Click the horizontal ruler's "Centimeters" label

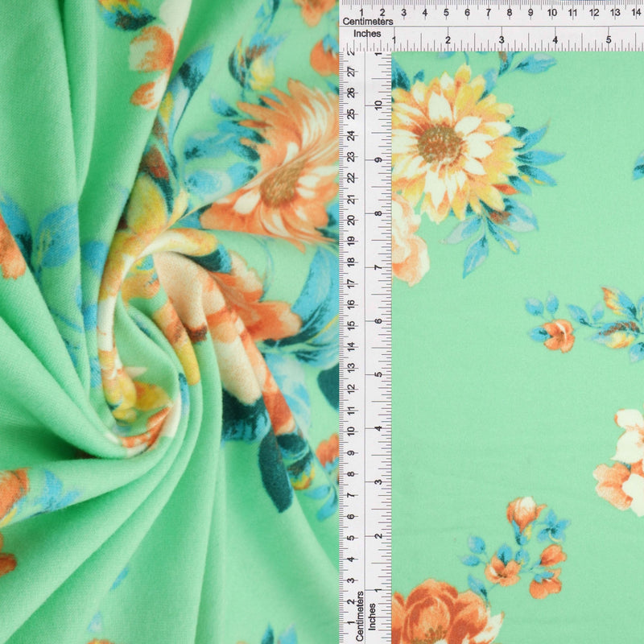click(368, 22)
